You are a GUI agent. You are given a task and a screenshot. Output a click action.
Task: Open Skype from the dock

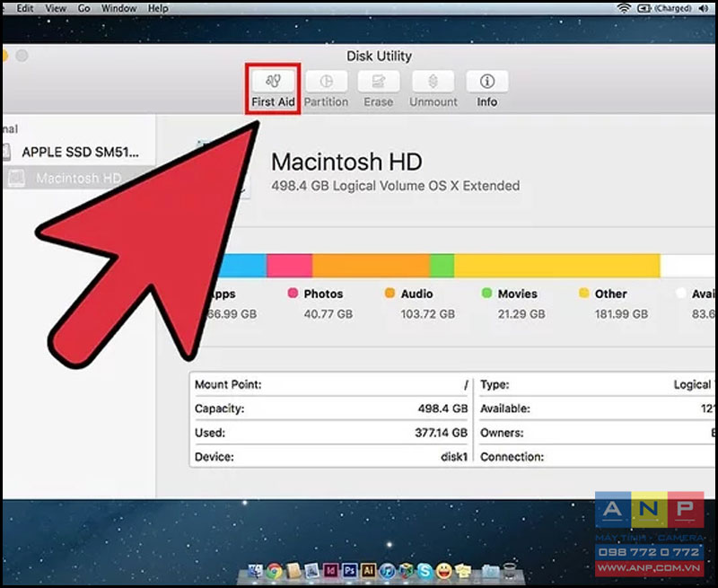(x=425, y=571)
